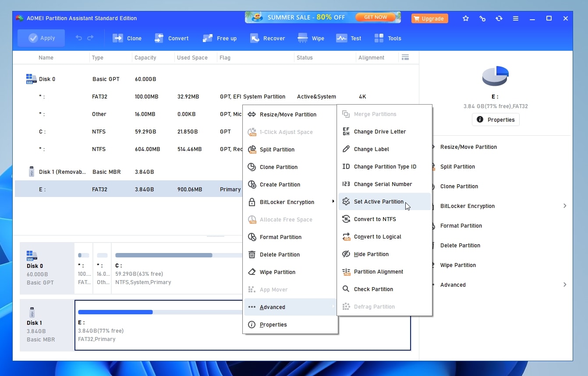Viewport: 588px width, 376px height.
Task: Launch the Free up tool
Action: [220, 38]
